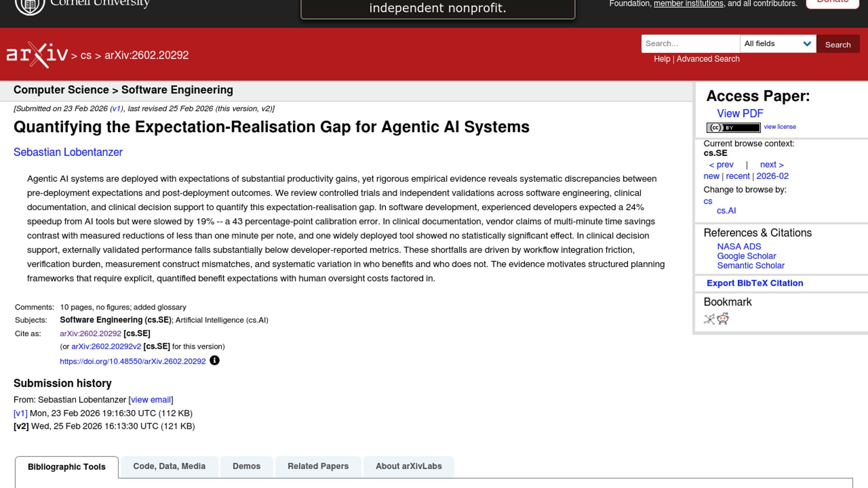The width and height of the screenshot is (868, 488).
Task: Click the BibSonomy bookmark icon
Action: point(709,319)
